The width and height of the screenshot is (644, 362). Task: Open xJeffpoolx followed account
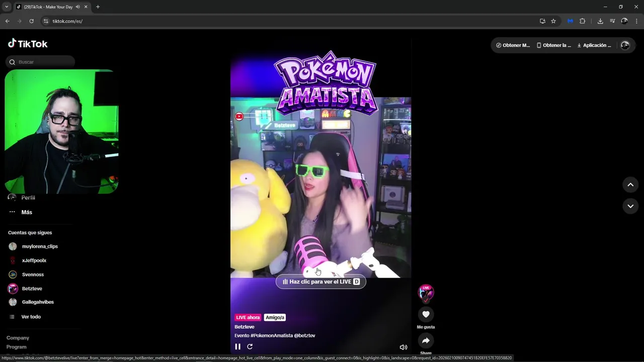click(x=34, y=260)
